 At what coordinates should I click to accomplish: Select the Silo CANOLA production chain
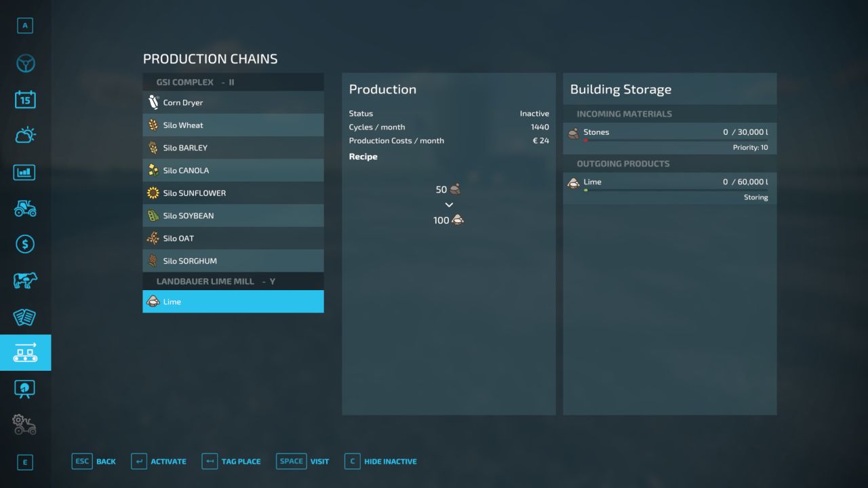233,170
